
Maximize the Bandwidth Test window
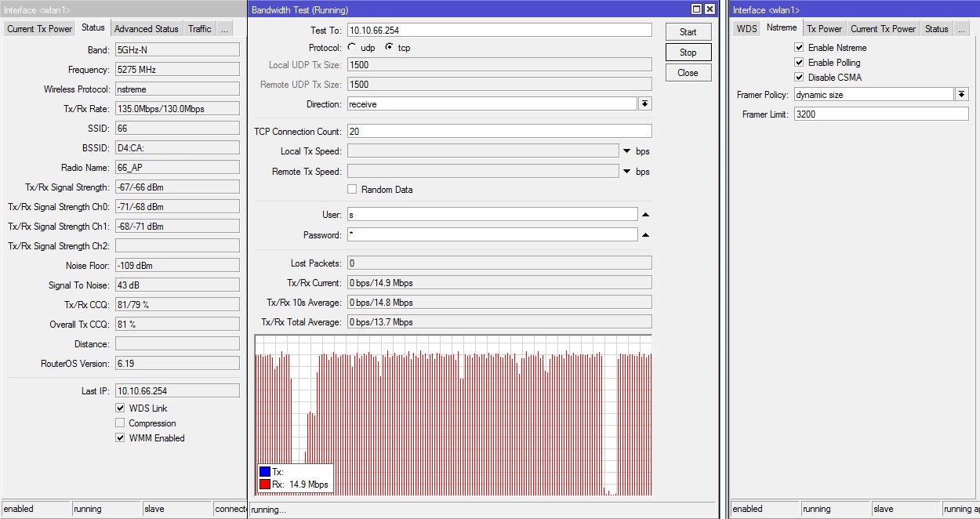tap(696, 9)
